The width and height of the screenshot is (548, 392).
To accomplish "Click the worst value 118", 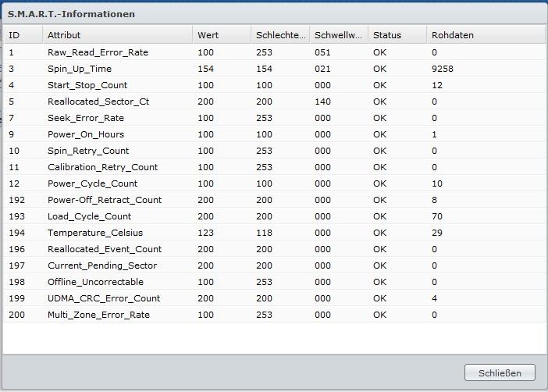I will click(264, 233).
